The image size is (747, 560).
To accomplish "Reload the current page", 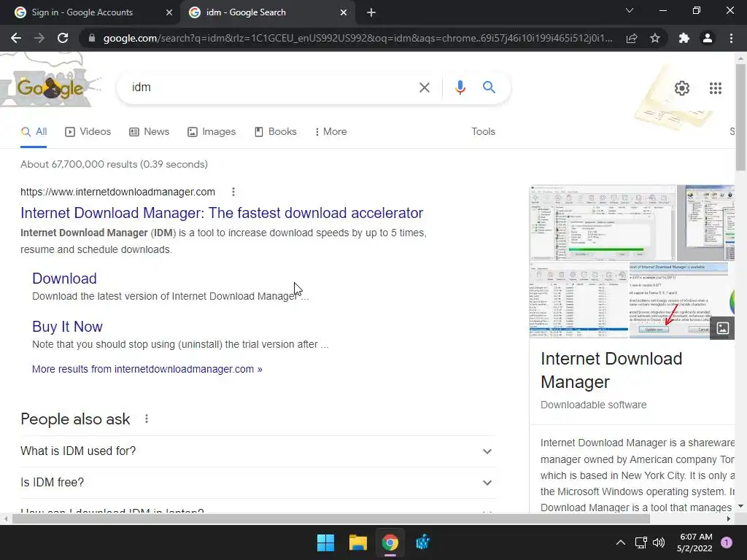I will point(63,38).
